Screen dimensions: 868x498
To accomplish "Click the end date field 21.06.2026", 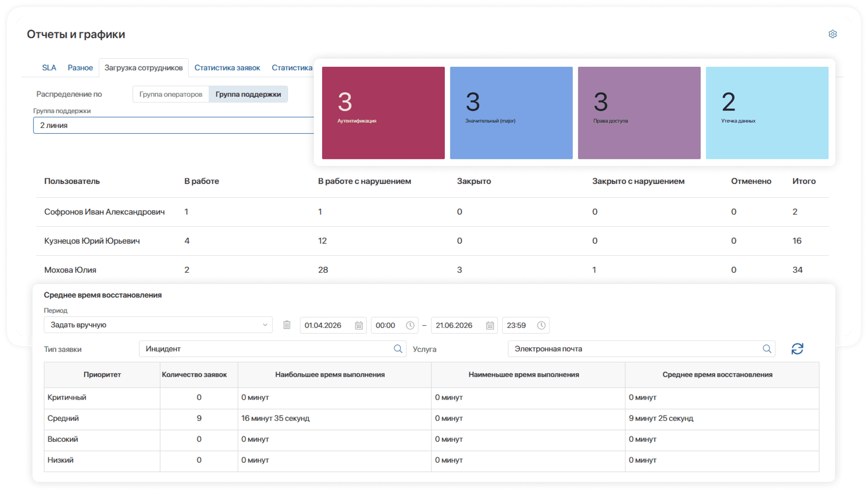I will [x=464, y=325].
